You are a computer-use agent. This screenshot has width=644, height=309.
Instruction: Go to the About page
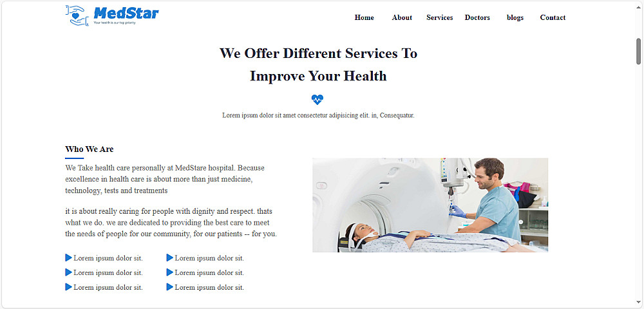[402, 17]
